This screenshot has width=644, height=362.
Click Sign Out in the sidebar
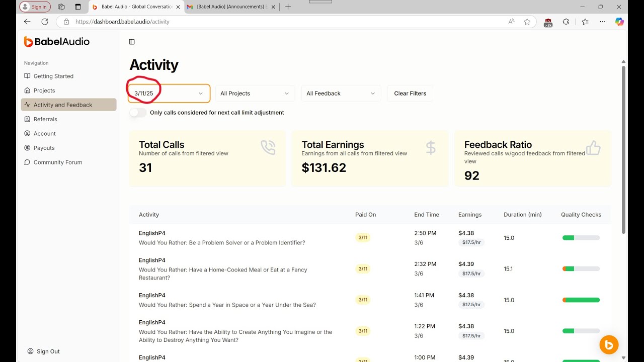point(48,351)
